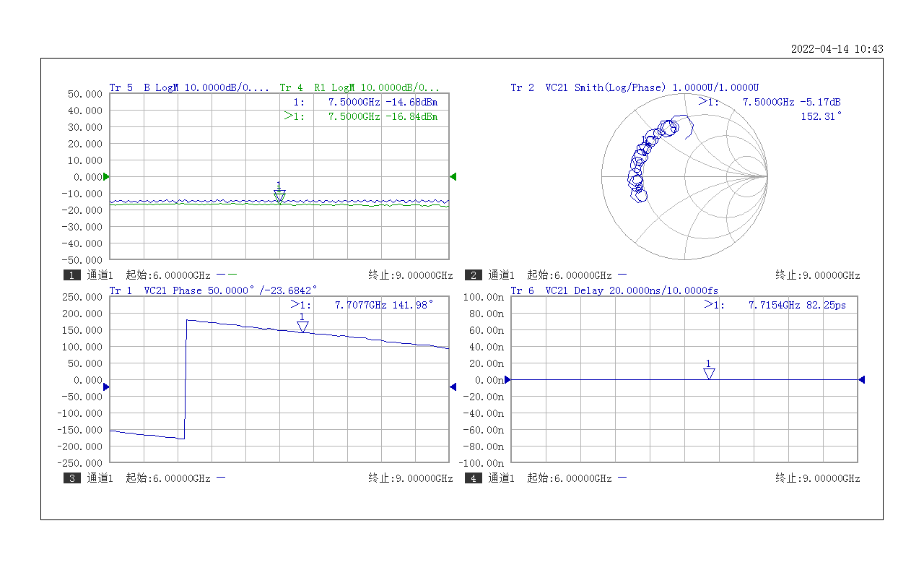Click 通道1 label beside window badge 1

pos(100,275)
